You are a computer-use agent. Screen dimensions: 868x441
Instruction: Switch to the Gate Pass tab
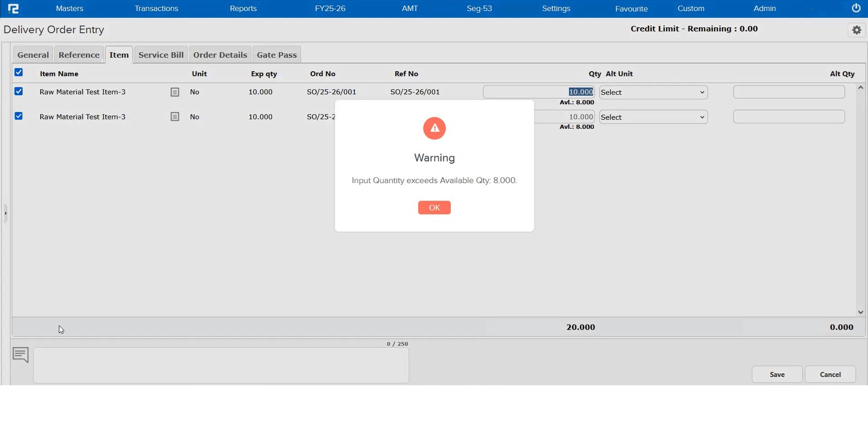tap(276, 55)
